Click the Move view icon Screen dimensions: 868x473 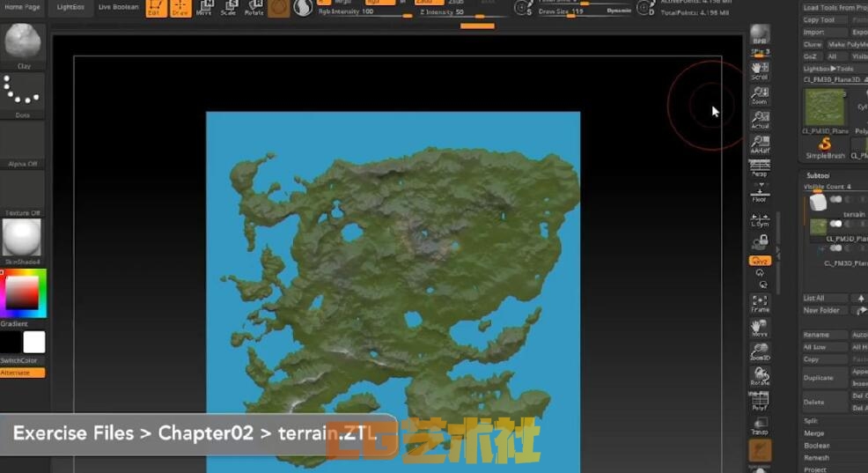(760, 328)
